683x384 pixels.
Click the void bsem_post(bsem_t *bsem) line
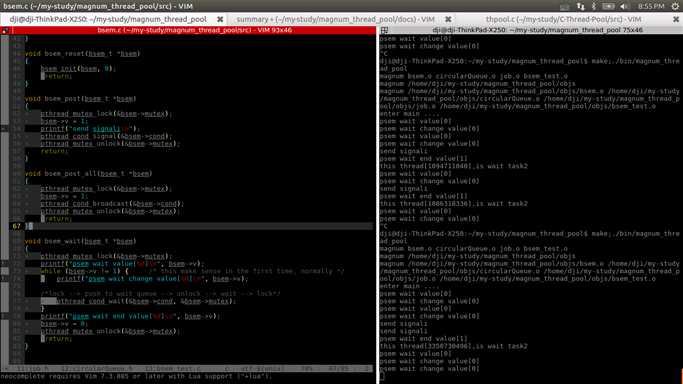81,99
